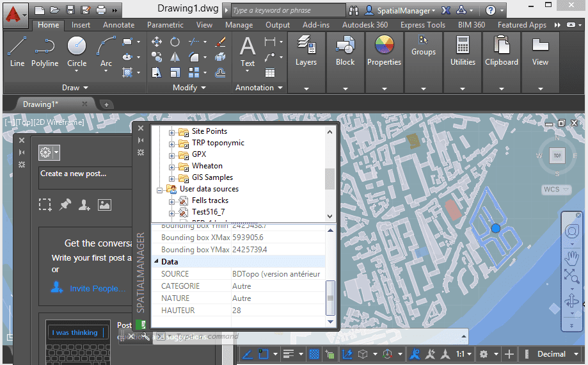Click the keyword search input field
The image size is (588, 365).
288,10
